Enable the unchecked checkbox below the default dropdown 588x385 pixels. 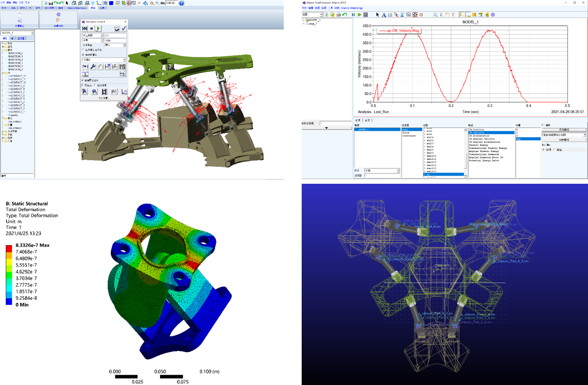click(x=83, y=50)
